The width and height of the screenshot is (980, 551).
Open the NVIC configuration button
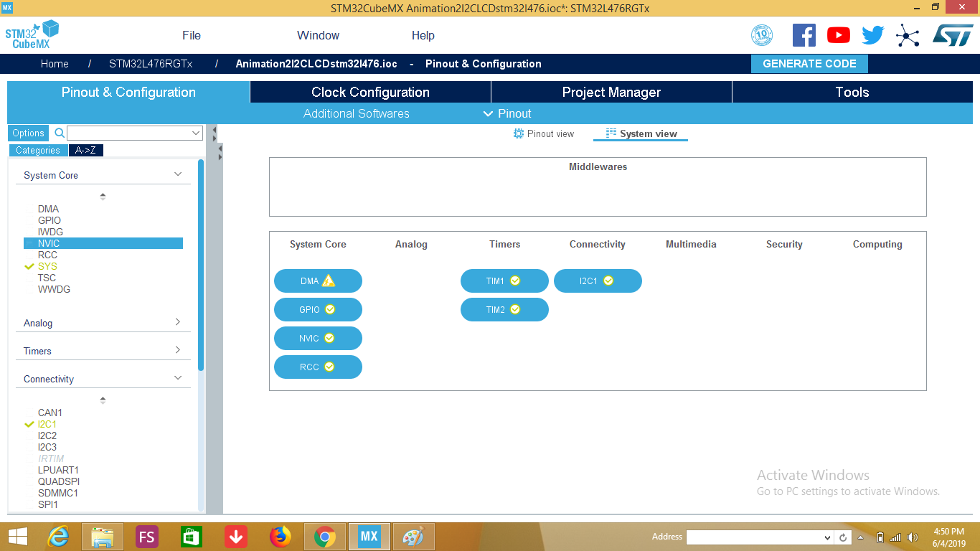click(x=318, y=339)
